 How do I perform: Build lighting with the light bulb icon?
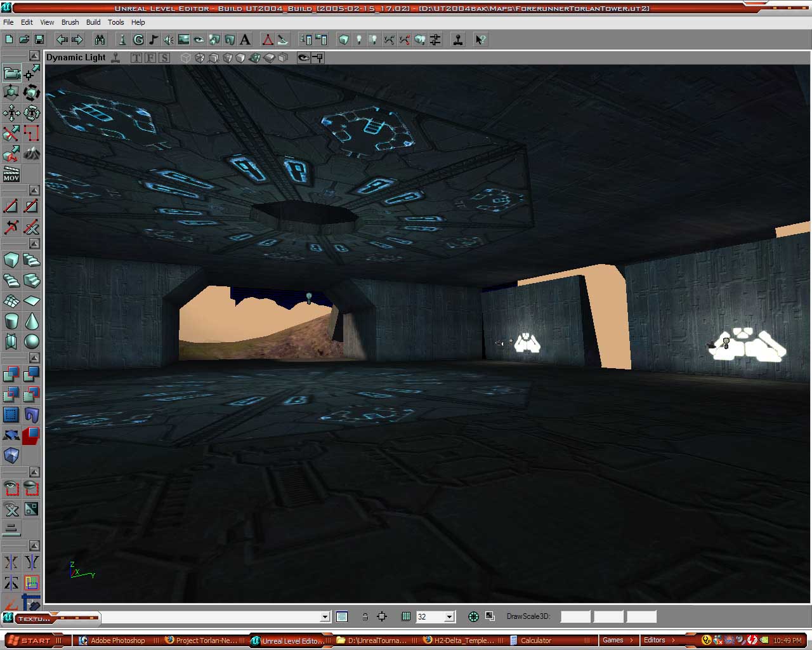(x=359, y=39)
